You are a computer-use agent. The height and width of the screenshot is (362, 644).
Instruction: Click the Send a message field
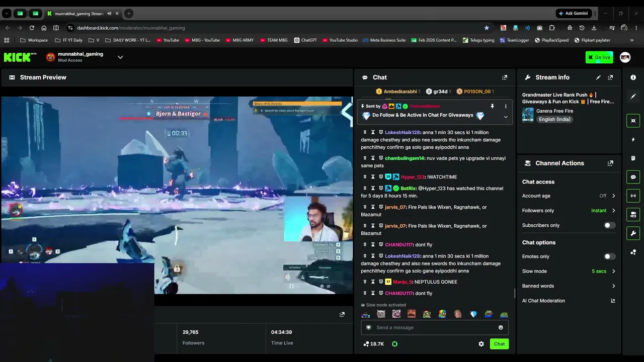coord(435,328)
